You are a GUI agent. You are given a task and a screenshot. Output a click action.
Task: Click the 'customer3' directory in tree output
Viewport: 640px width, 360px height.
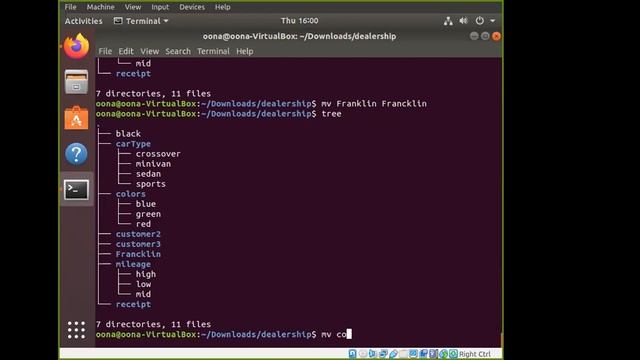coord(138,244)
